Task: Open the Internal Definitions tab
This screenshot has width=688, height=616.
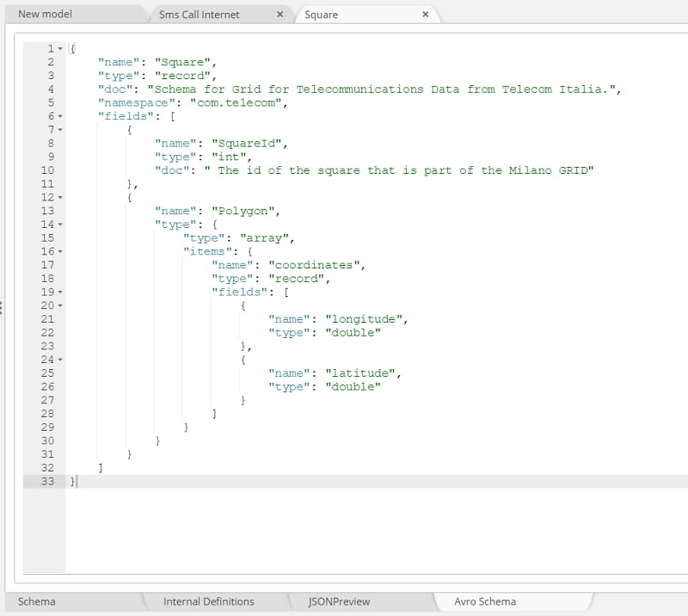Action: tap(209, 601)
